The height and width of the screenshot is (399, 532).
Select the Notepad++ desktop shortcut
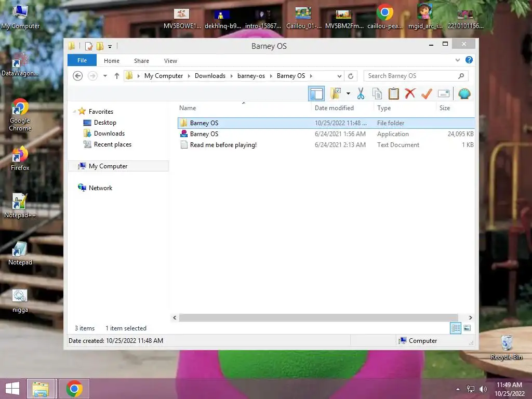pyautogui.click(x=20, y=206)
